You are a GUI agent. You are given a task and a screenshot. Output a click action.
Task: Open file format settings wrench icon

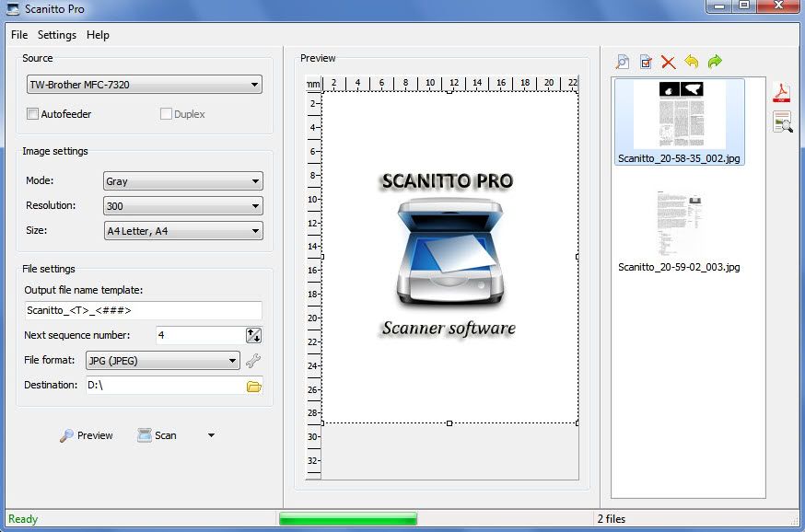click(253, 361)
